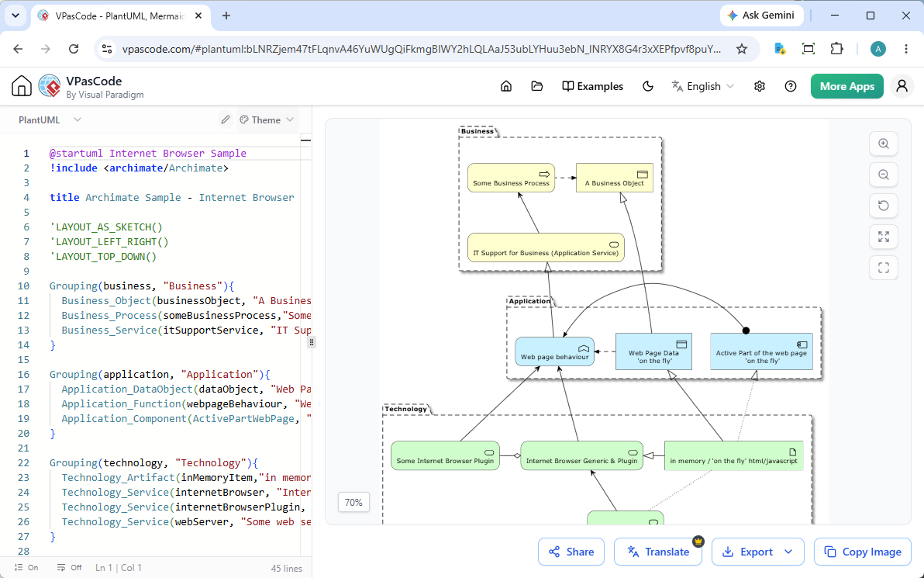Reset the diagram view rotation icon

pyautogui.click(x=884, y=206)
